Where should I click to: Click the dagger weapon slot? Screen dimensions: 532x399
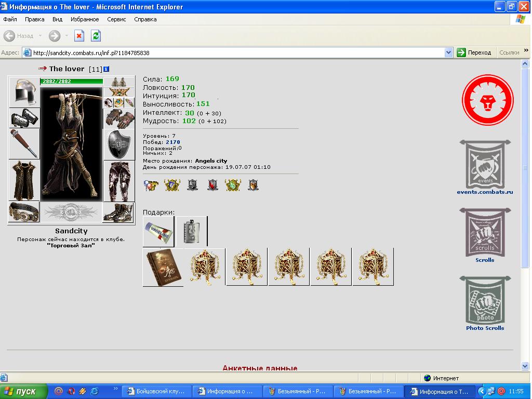tap(24, 144)
